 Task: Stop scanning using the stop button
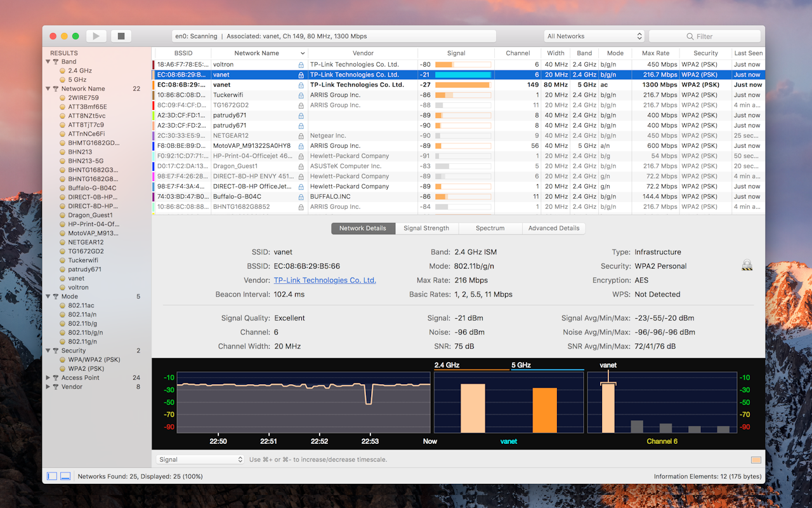tap(121, 36)
